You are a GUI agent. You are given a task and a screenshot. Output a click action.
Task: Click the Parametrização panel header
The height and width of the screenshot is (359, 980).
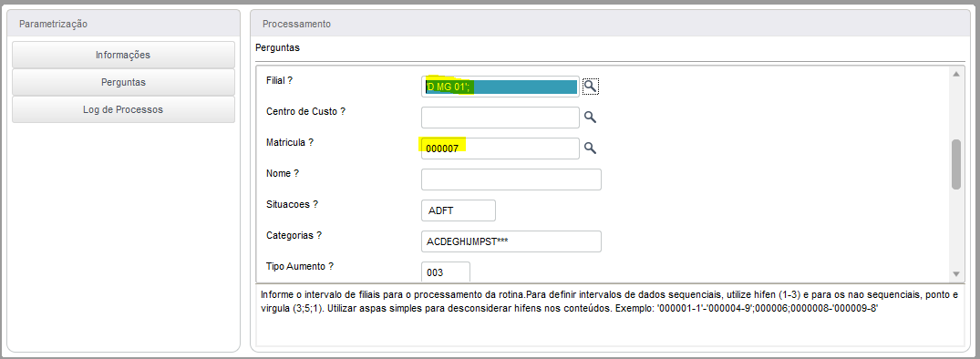pos(123,24)
